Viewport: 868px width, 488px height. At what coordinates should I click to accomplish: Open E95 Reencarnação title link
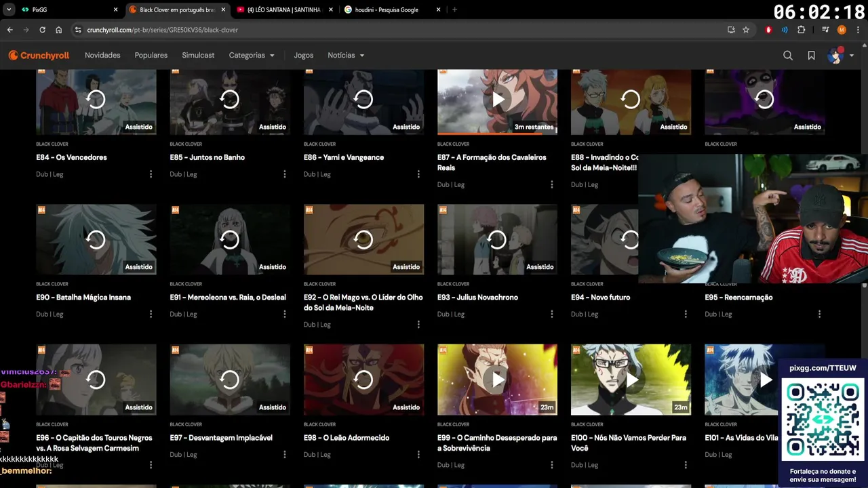[x=738, y=298]
